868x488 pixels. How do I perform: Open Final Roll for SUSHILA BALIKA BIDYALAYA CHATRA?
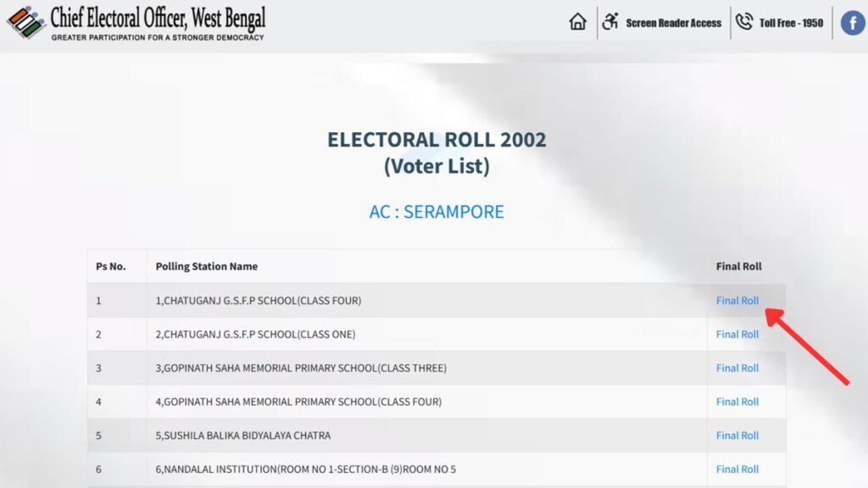[x=736, y=435]
